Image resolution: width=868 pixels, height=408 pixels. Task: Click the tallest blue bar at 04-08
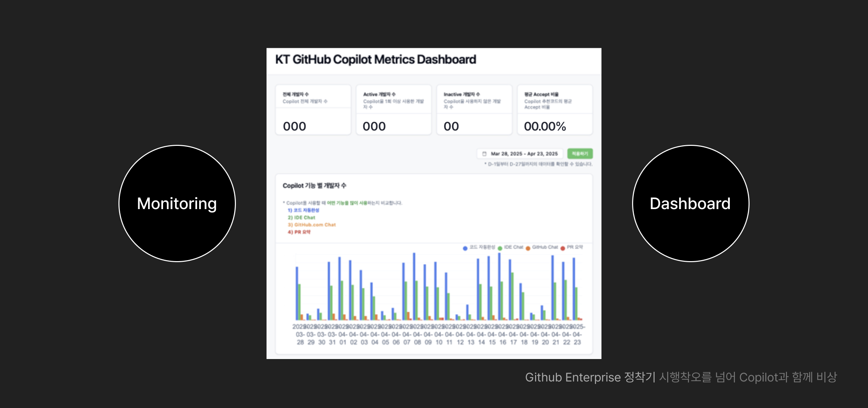point(414,286)
